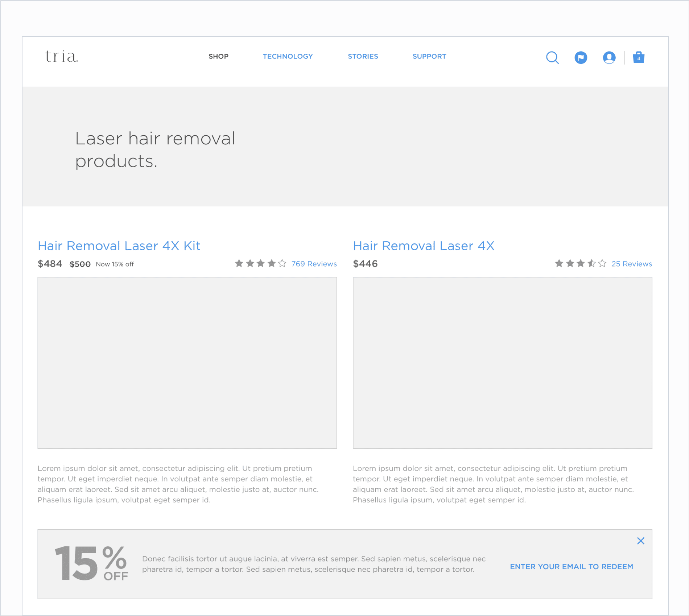Open the TECHNOLOGY menu item

coord(288,56)
